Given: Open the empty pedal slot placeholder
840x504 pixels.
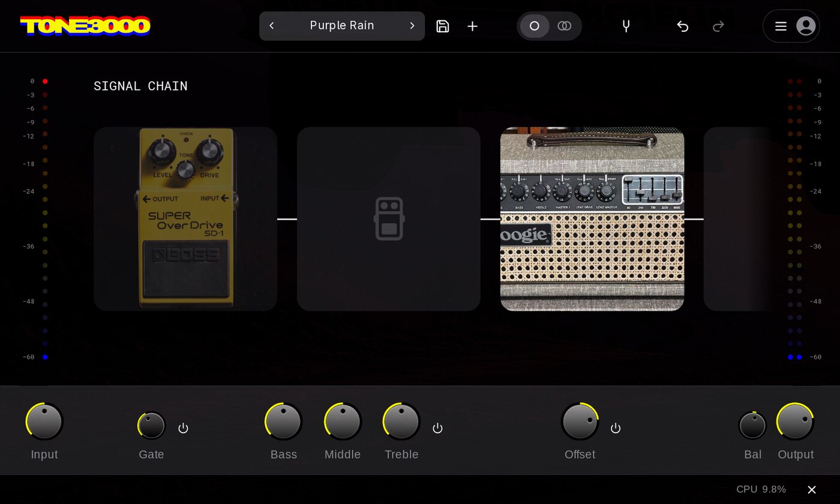Looking at the screenshot, I should click(x=389, y=219).
